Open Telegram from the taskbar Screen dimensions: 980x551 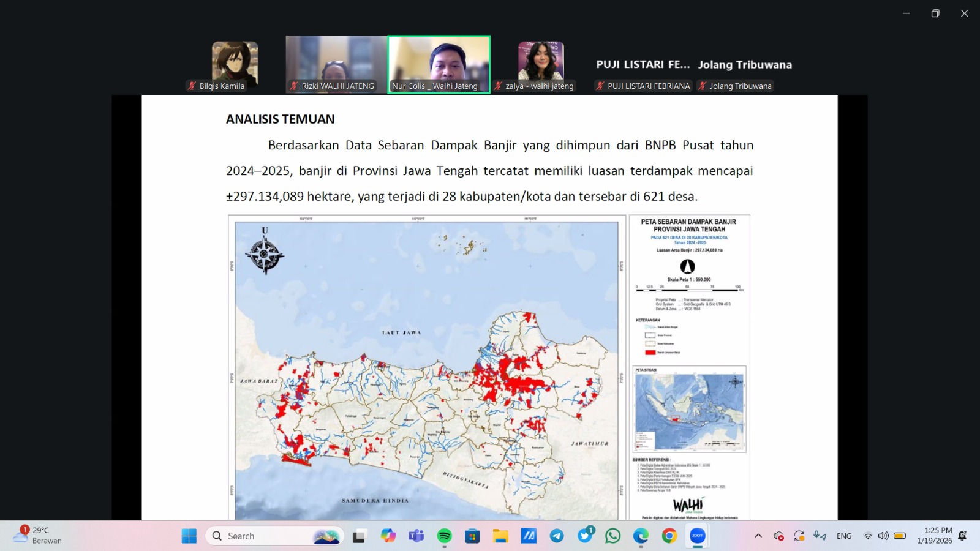point(557,536)
